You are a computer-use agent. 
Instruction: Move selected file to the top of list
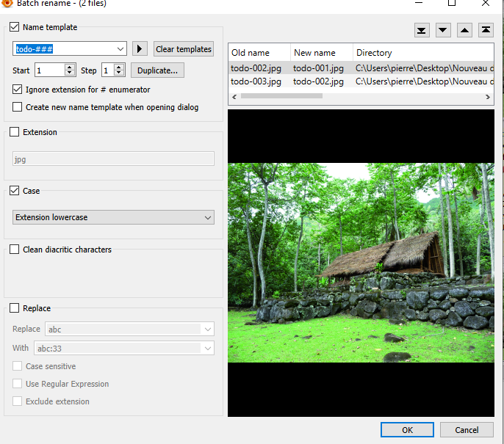pyautogui.click(x=486, y=30)
